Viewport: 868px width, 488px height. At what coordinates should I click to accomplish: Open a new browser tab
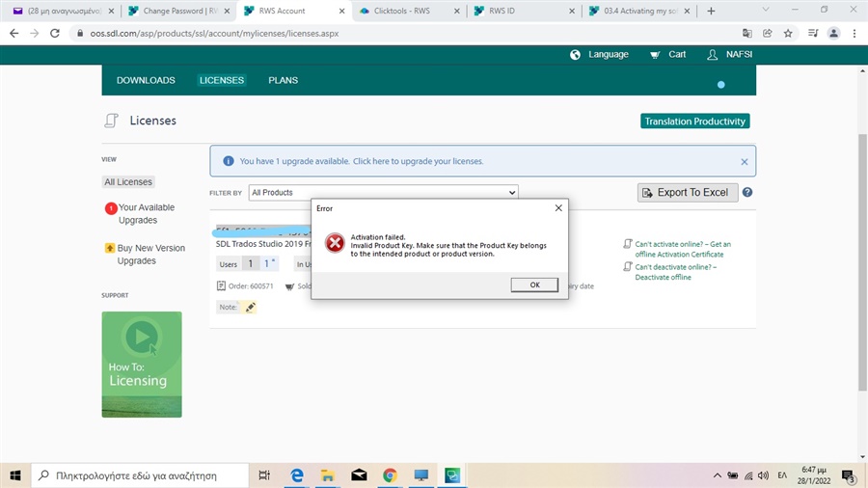click(711, 11)
